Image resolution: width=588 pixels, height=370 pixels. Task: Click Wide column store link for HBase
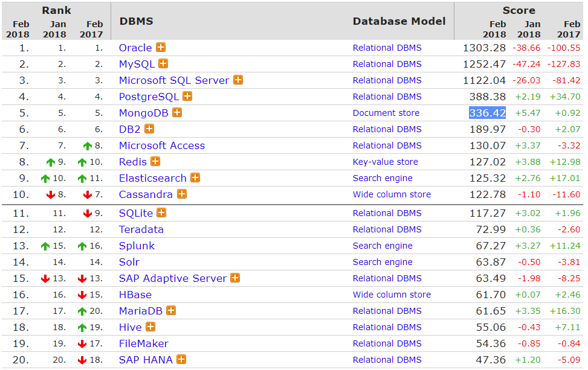[392, 295]
